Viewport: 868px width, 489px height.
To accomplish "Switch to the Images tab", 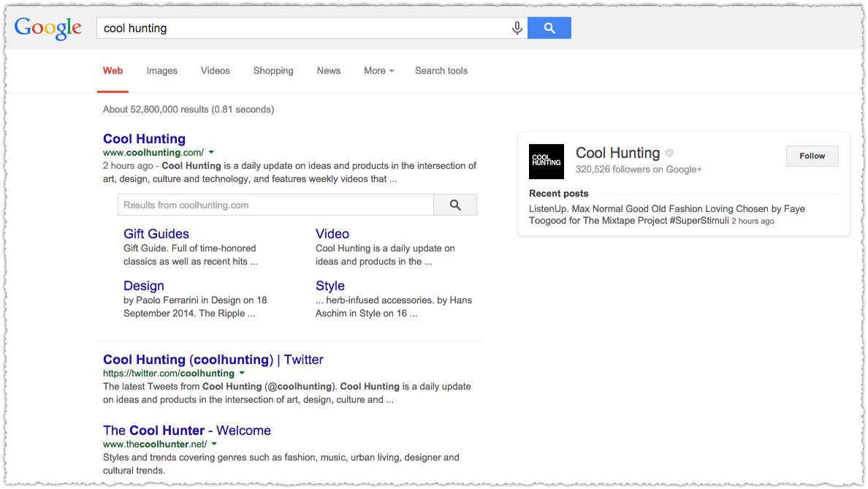I will (x=162, y=71).
